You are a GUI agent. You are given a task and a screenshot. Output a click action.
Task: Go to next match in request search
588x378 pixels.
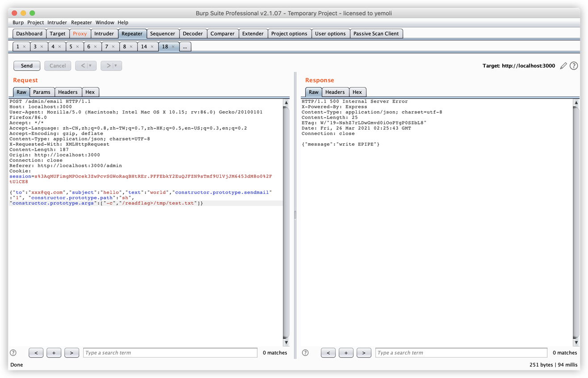pyautogui.click(x=71, y=353)
